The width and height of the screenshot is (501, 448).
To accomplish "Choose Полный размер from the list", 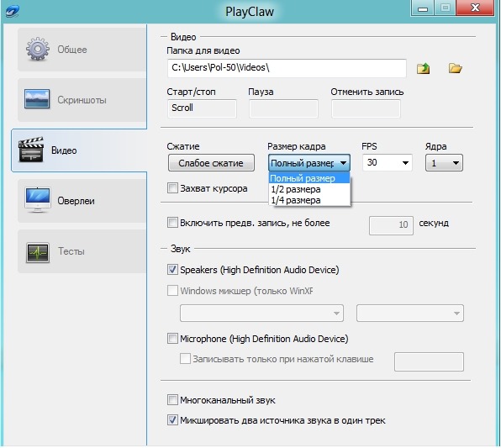I will [x=309, y=178].
